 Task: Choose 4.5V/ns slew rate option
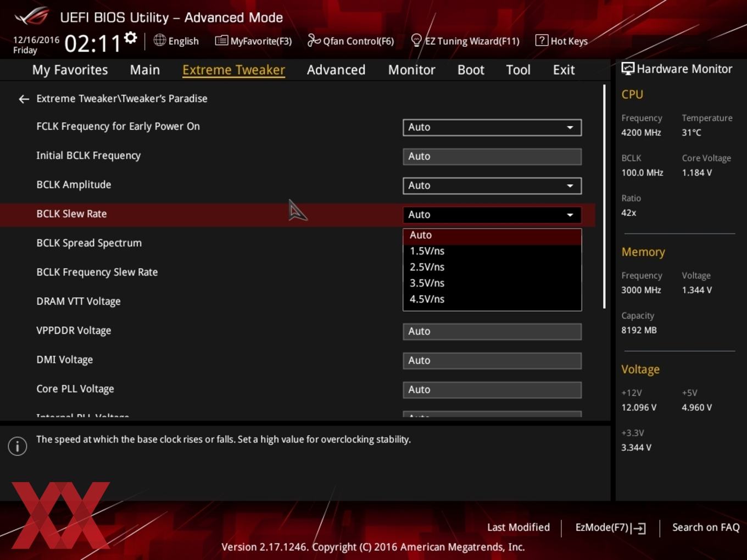(492, 299)
